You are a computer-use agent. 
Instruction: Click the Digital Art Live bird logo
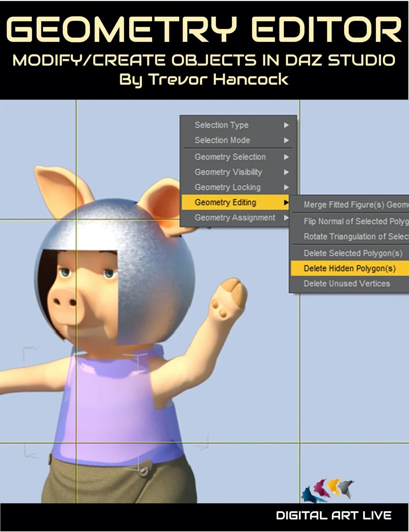click(x=328, y=490)
